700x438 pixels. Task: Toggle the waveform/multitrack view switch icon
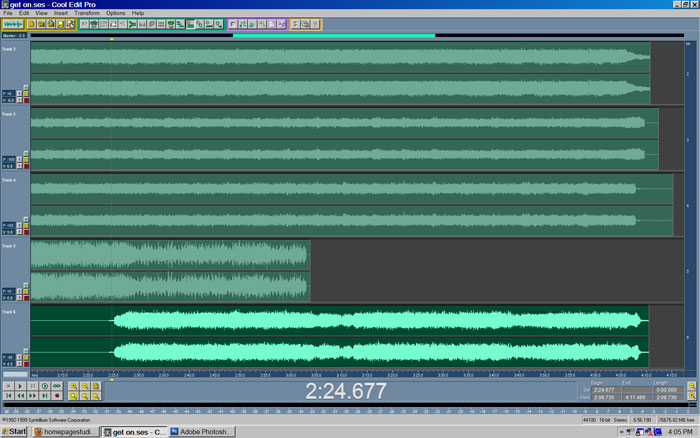point(13,24)
